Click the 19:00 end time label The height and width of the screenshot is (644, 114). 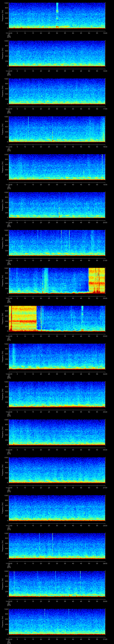pos(105,184)
